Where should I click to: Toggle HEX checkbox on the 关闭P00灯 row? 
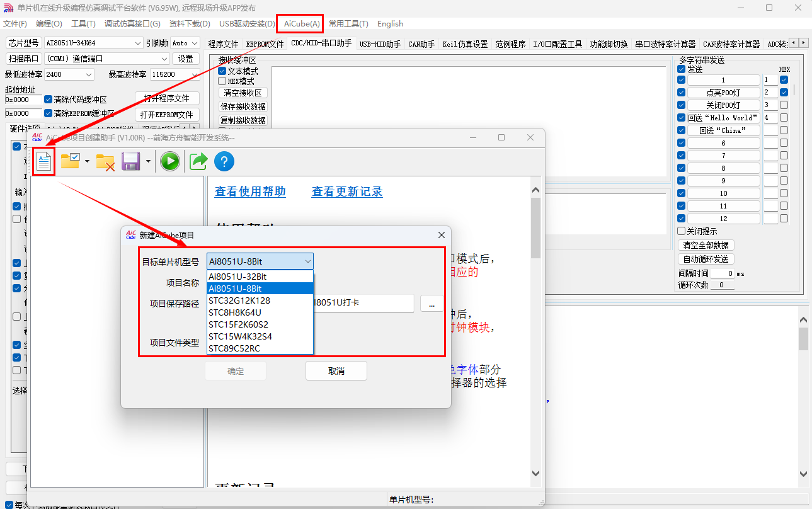(784, 105)
